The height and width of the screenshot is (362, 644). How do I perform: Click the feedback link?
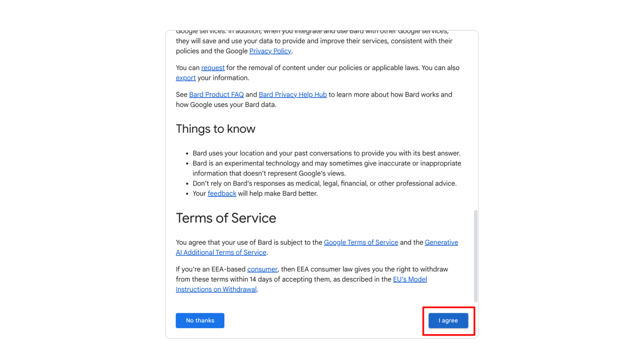pyautogui.click(x=222, y=193)
